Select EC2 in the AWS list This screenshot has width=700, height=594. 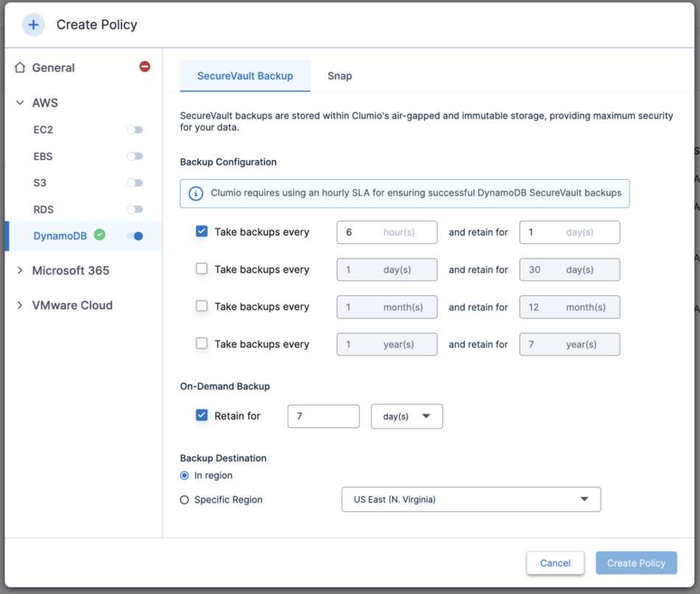tap(43, 130)
